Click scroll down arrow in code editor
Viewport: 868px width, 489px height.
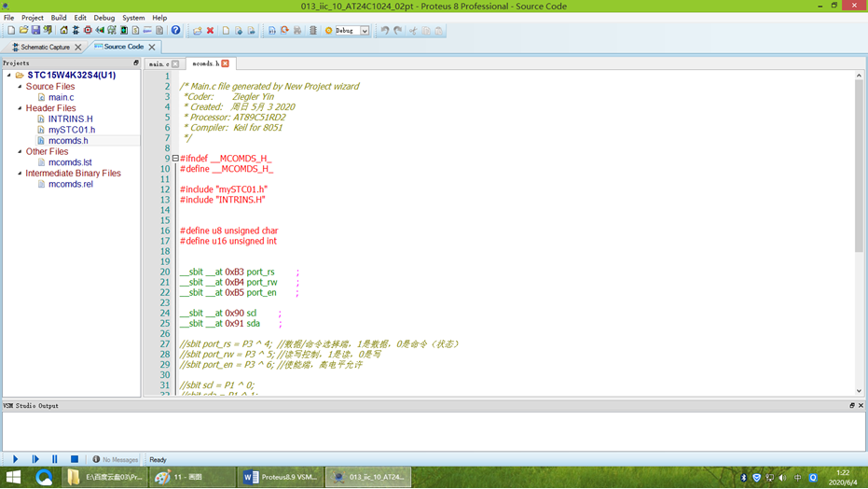pyautogui.click(x=859, y=391)
